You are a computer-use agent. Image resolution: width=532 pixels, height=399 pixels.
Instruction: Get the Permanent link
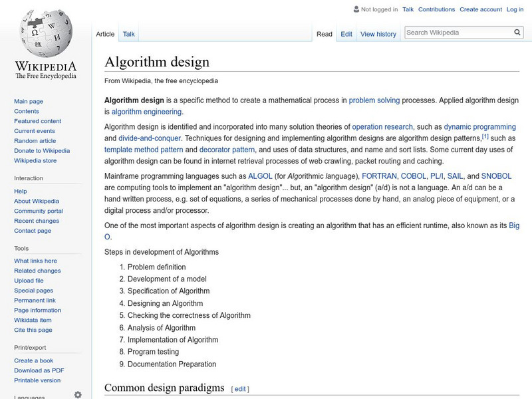tap(35, 300)
